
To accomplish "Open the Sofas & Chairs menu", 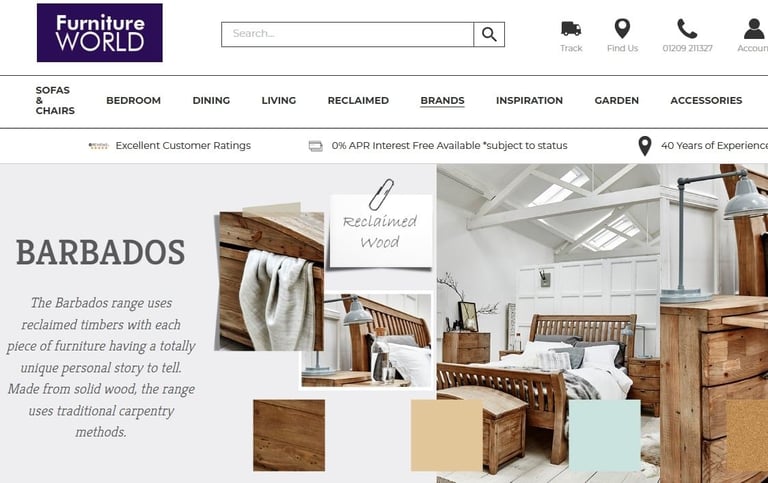I will [55, 100].
